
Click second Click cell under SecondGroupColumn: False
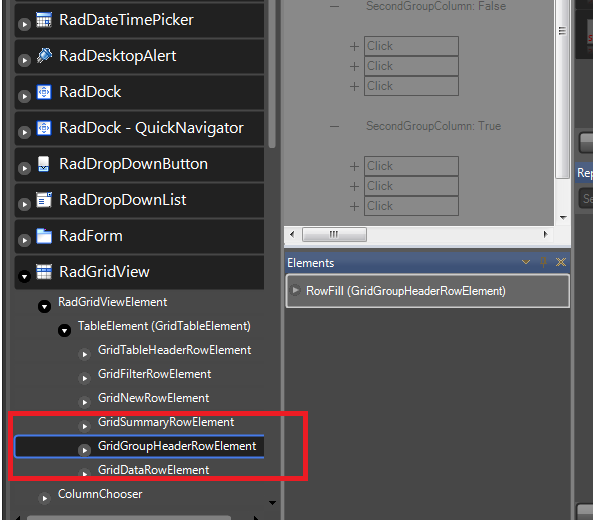411,66
